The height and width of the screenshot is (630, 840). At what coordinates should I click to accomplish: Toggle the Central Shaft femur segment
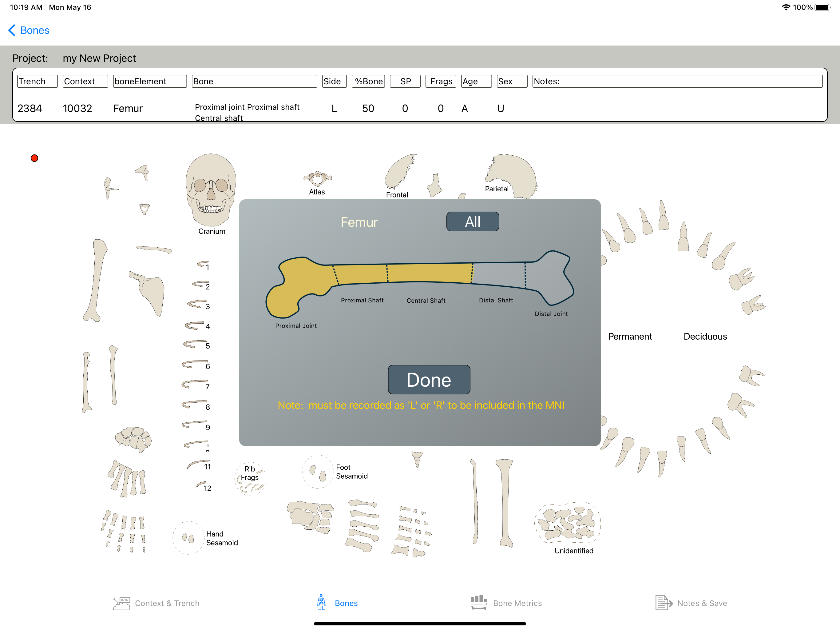coord(429,273)
